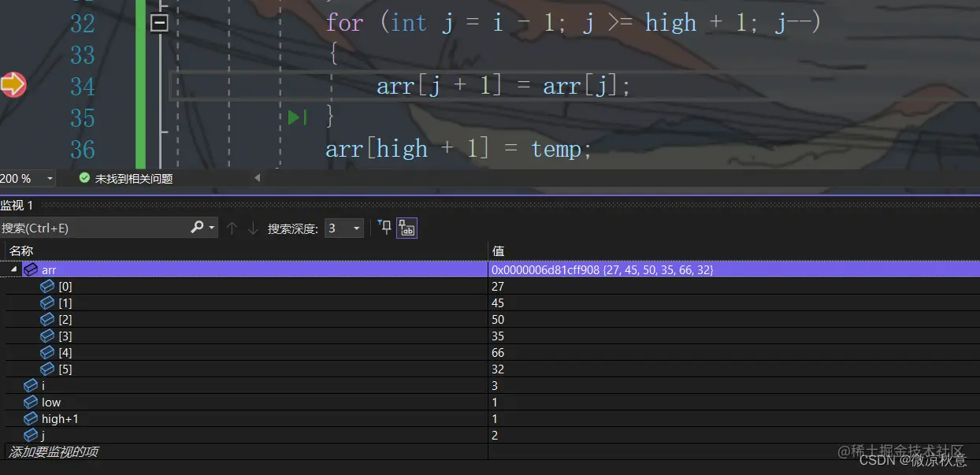Click the magnifier search icon in watch panel
This screenshot has height=475, width=980.
(197, 228)
